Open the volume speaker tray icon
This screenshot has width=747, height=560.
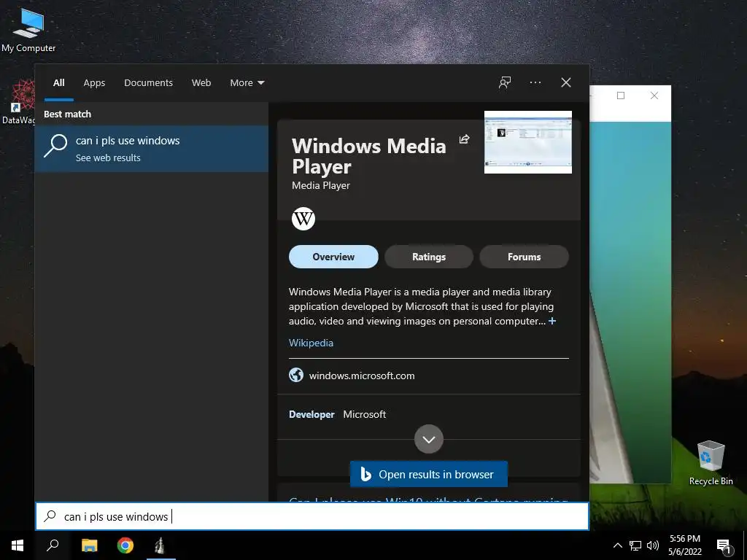click(x=653, y=545)
